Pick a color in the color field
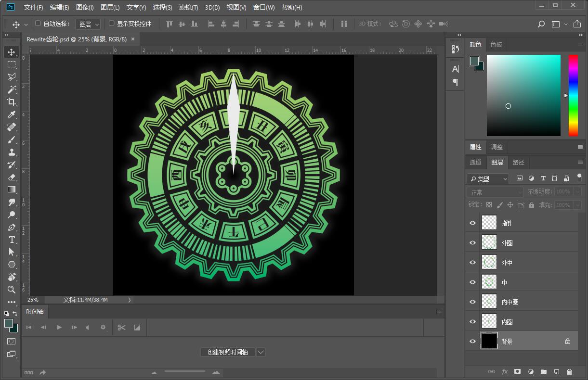This screenshot has height=380, width=588. pyautogui.click(x=523, y=95)
